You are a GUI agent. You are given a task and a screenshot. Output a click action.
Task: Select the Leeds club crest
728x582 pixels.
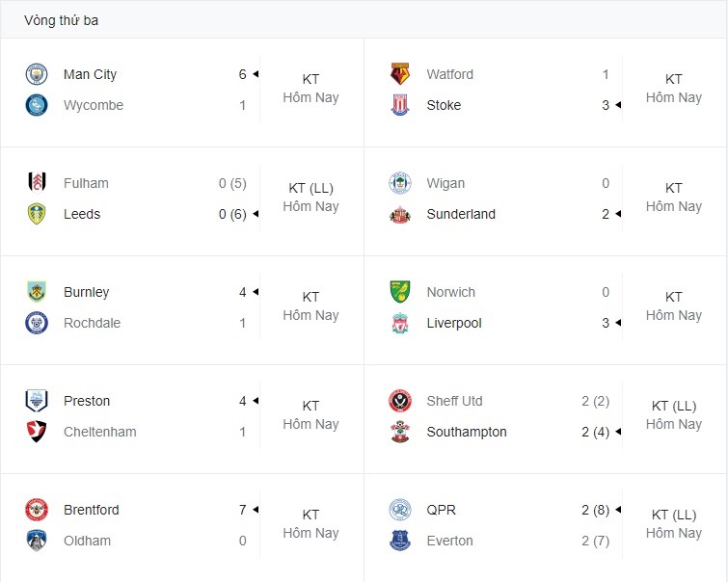(x=37, y=214)
